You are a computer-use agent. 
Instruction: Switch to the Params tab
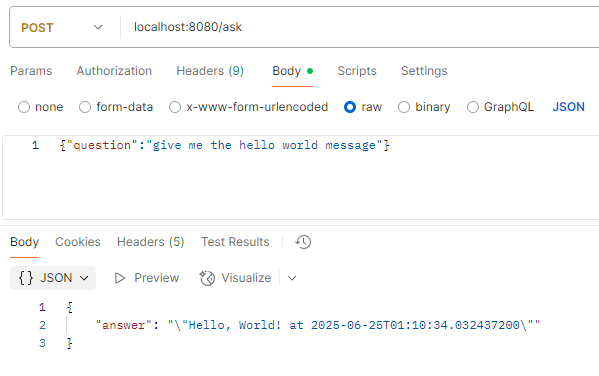(x=31, y=71)
